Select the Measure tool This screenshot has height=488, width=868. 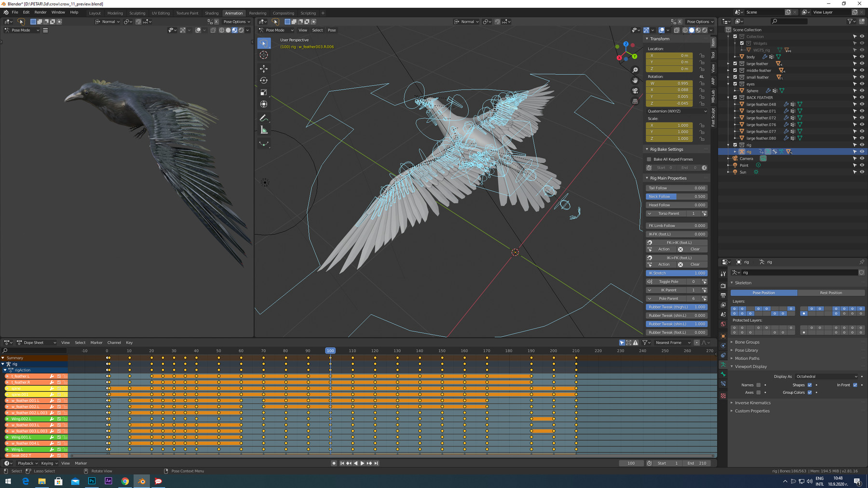point(264,130)
